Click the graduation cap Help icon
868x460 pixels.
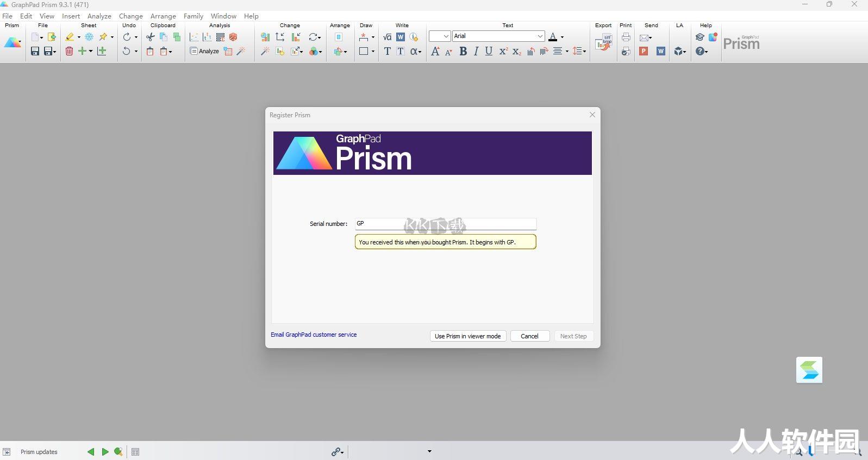[x=700, y=37]
